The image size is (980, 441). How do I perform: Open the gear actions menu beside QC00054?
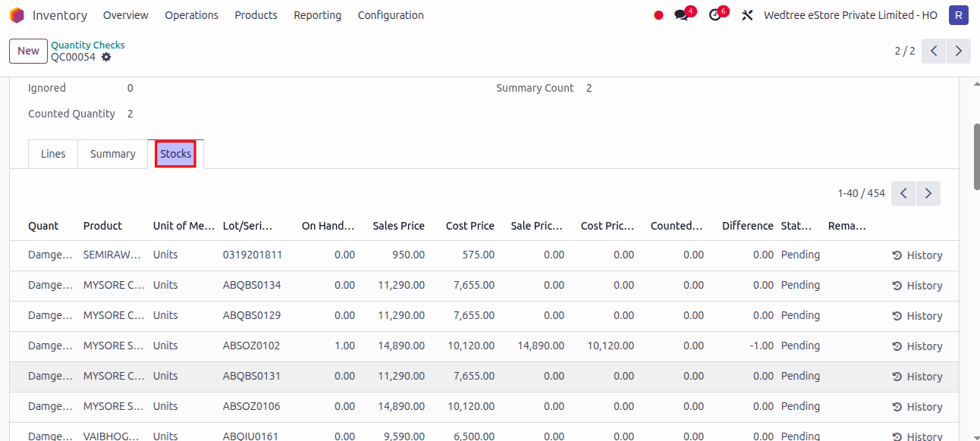[106, 57]
